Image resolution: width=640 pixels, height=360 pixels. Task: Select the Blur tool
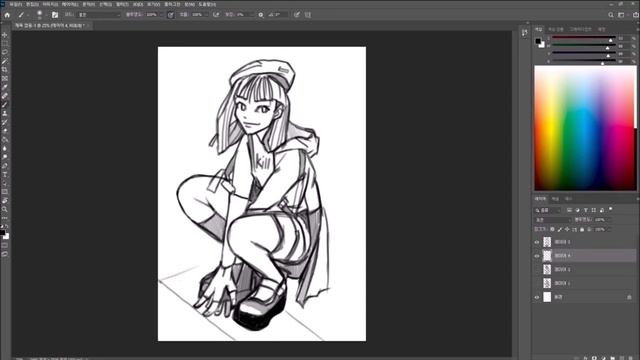[x=4, y=148]
